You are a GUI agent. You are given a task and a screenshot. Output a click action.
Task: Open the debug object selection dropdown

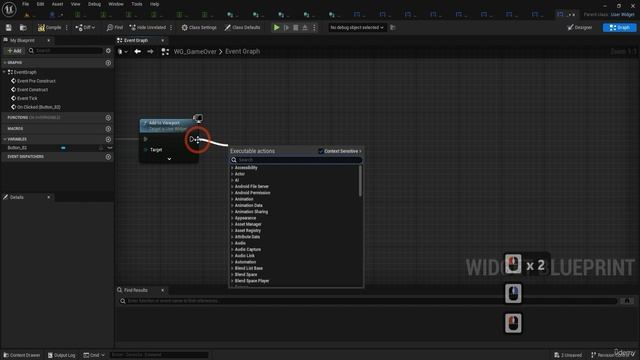pos(357,27)
